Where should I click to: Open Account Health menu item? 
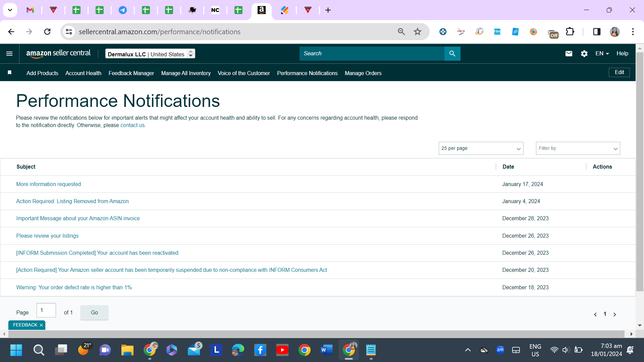click(83, 73)
